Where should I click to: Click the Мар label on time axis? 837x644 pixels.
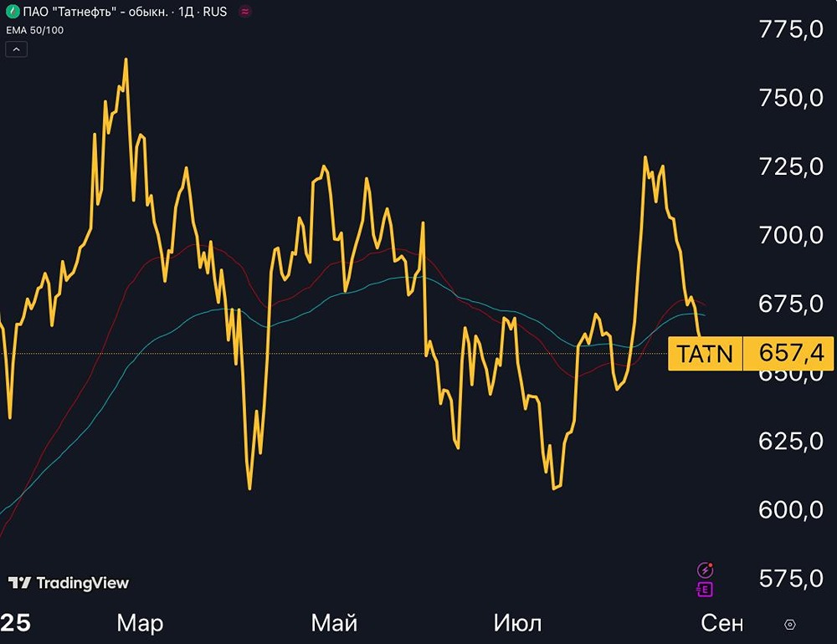(x=140, y=622)
